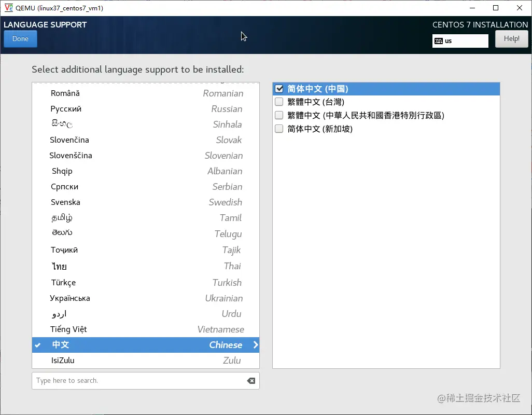Viewport: 532px width, 415px height.
Task: Click the Done button
Action: 20,38
